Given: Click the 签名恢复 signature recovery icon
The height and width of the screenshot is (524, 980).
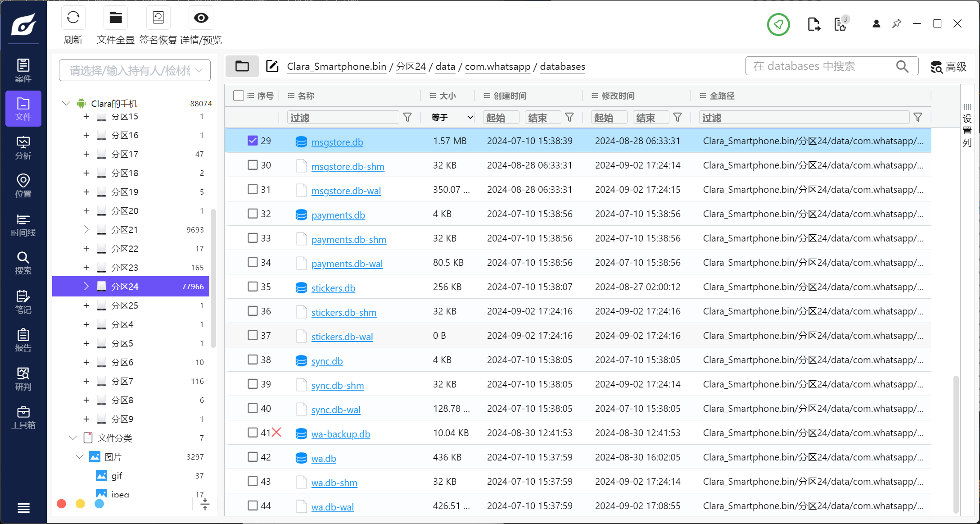Looking at the screenshot, I should (x=158, y=18).
